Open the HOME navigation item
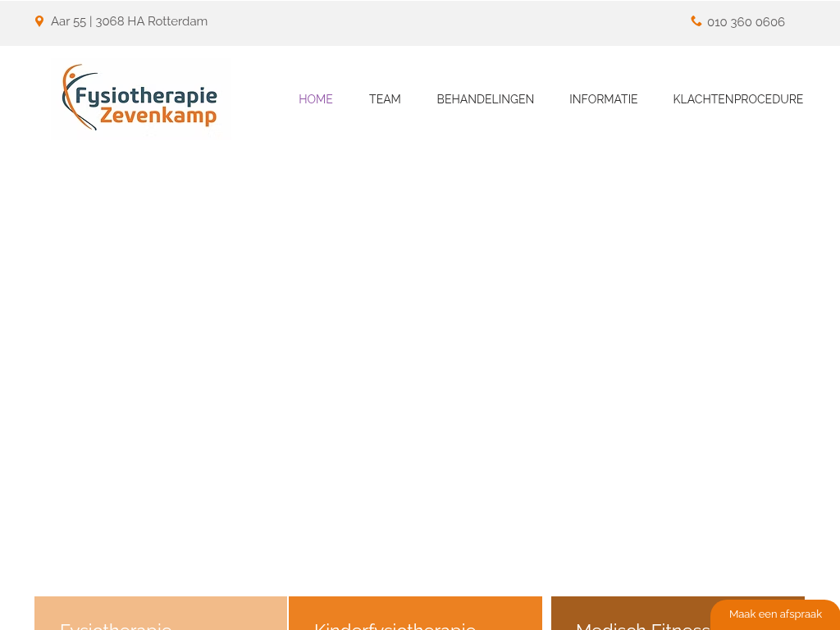 [x=315, y=99]
